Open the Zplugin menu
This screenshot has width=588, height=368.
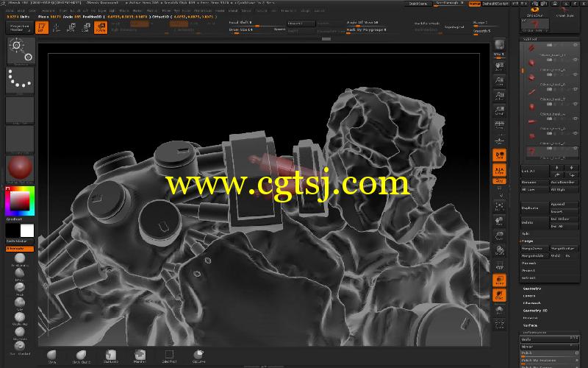pyautogui.click(x=305, y=11)
